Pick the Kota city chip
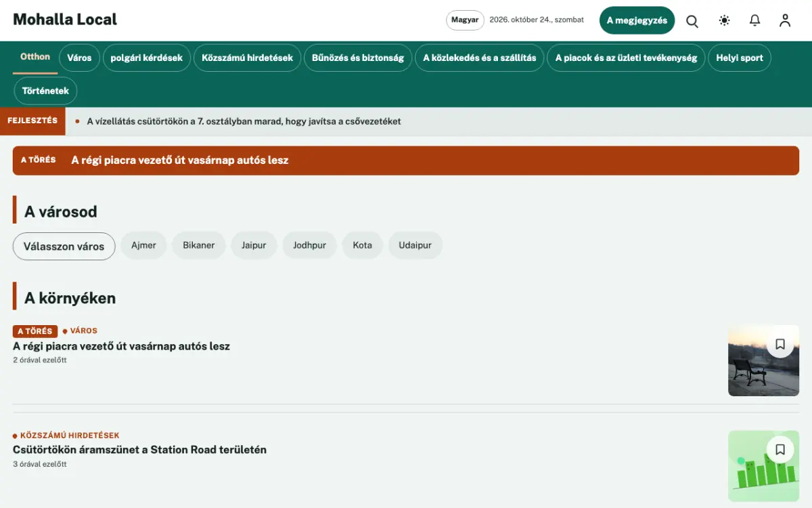The width and height of the screenshot is (812, 508). (363, 245)
